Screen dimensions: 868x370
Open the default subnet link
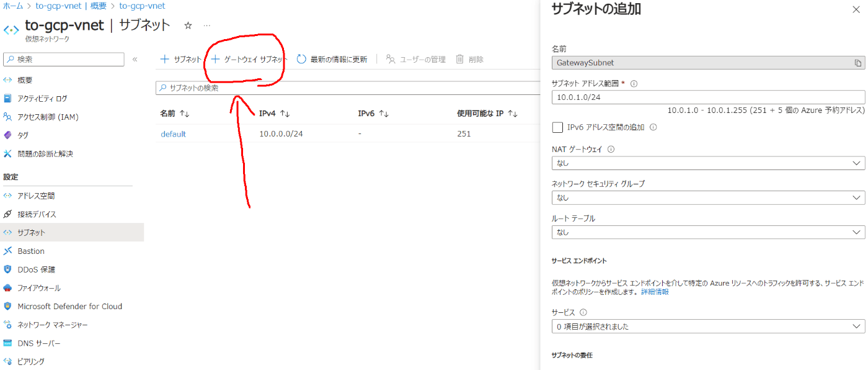[x=173, y=133]
